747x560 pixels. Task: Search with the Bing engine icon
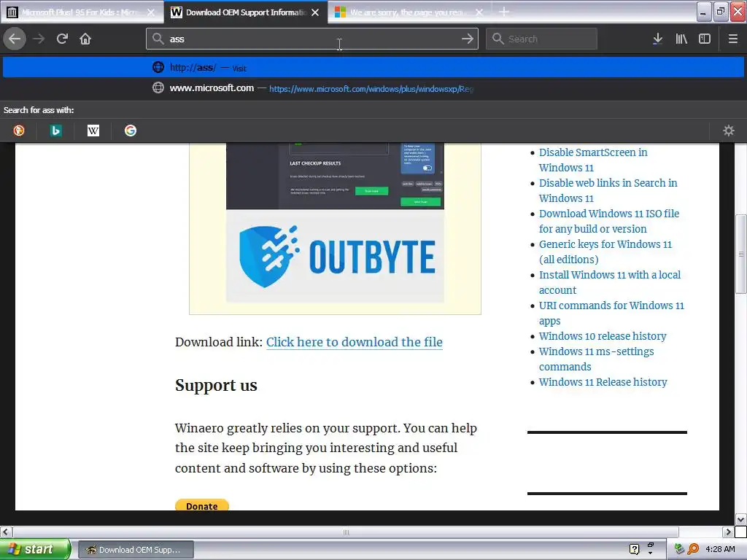tap(55, 131)
